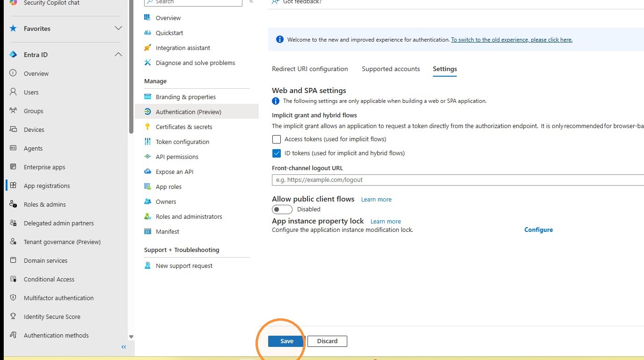Select the Settings tab
This screenshot has width=644, height=360.
445,69
